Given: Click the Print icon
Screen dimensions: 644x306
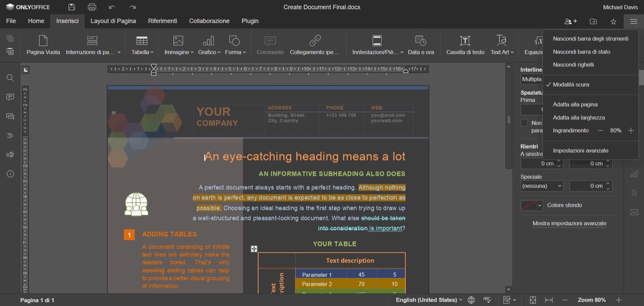Looking at the screenshot, I should pos(92,7).
